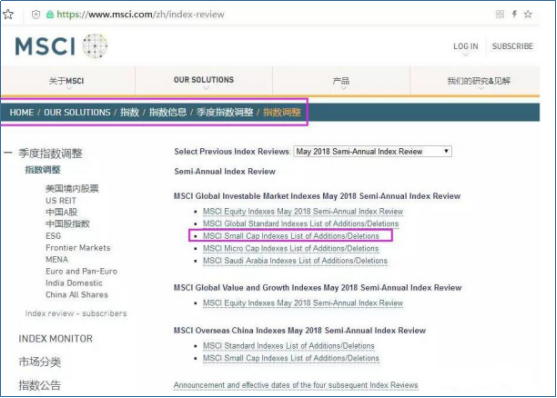The image size is (557, 398).
Task: Click OUR SOLUTIONS in breadcrumb
Action: pyautogui.click(x=77, y=112)
